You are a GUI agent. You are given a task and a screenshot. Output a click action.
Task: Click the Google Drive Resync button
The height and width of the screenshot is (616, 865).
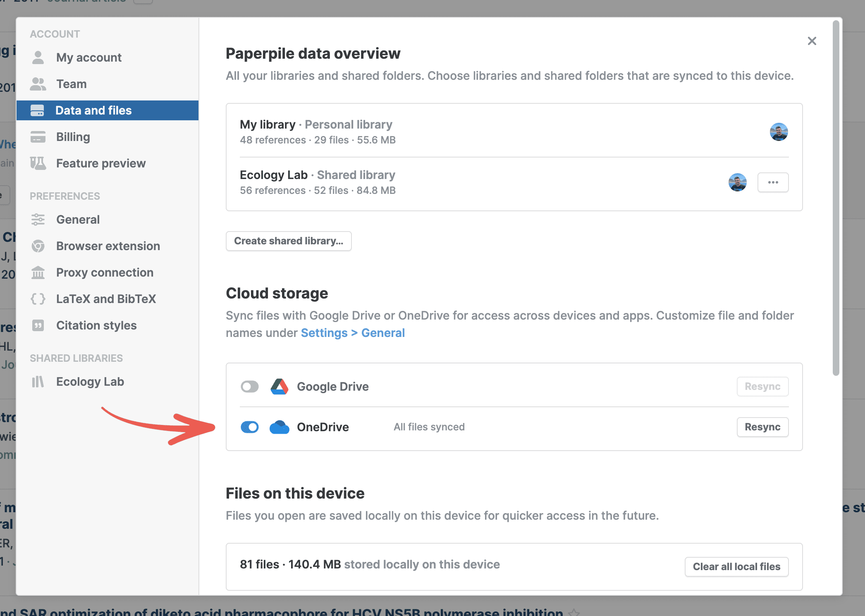tap(763, 387)
